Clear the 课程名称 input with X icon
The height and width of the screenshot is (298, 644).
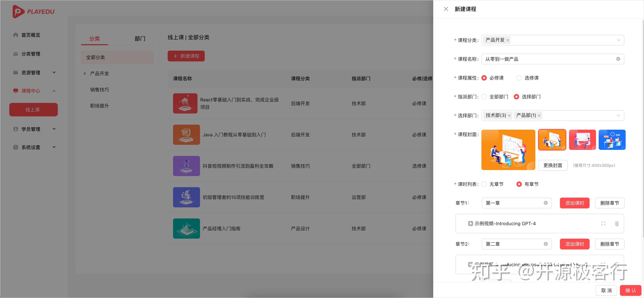coord(618,59)
